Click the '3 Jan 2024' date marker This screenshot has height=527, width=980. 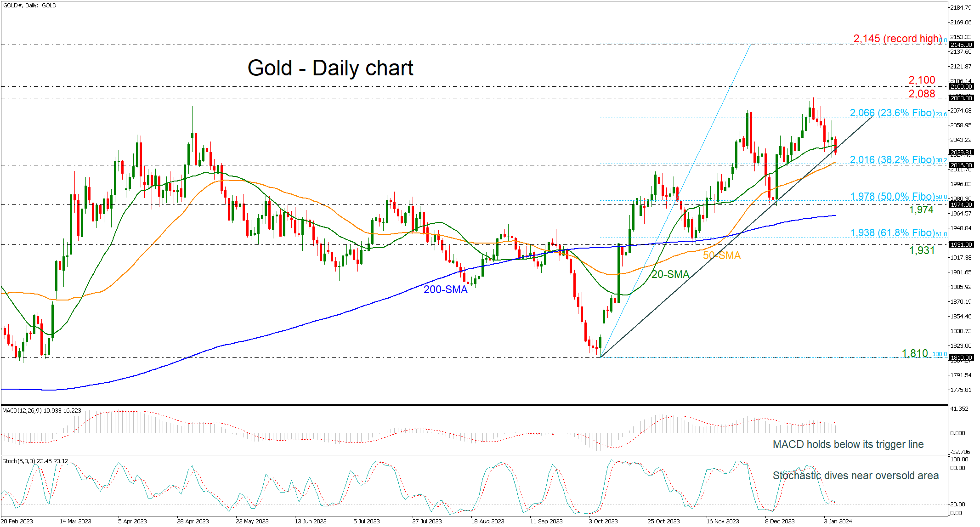(x=838, y=521)
